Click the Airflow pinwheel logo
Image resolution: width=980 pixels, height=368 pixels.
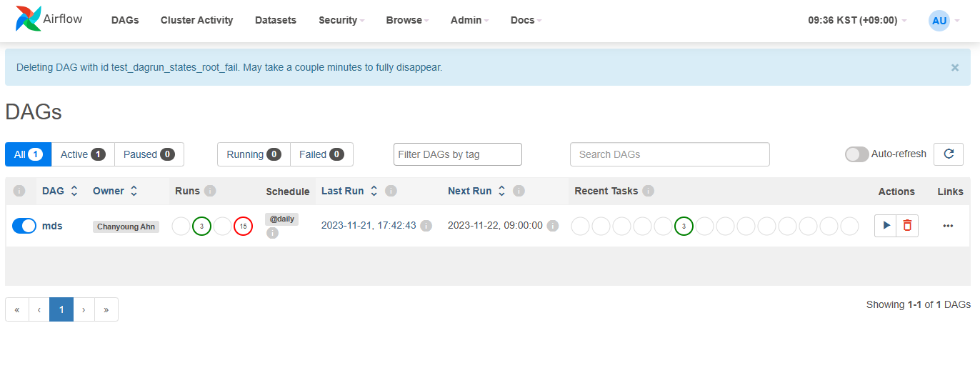point(29,19)
